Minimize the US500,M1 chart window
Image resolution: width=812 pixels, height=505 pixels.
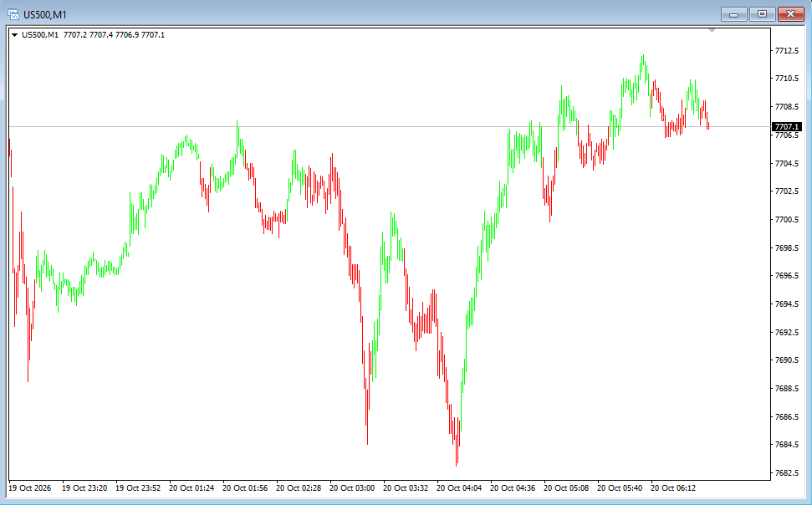click(733, 14)
